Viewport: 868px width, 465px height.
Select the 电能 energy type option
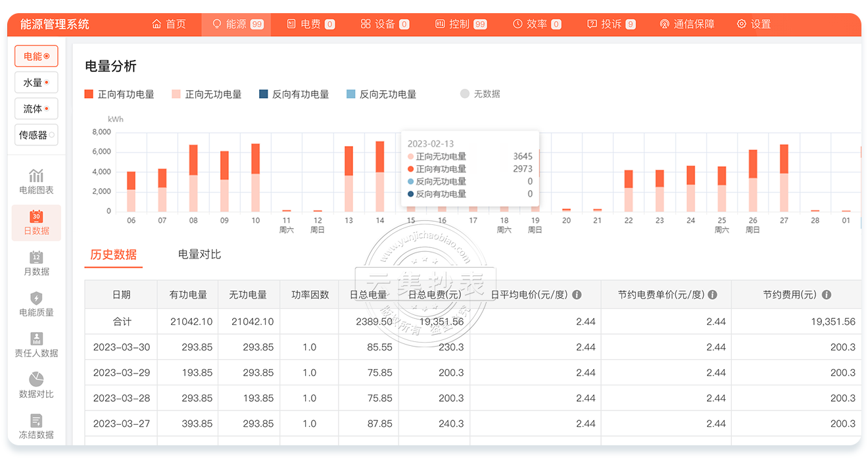(x=36, y=57)
